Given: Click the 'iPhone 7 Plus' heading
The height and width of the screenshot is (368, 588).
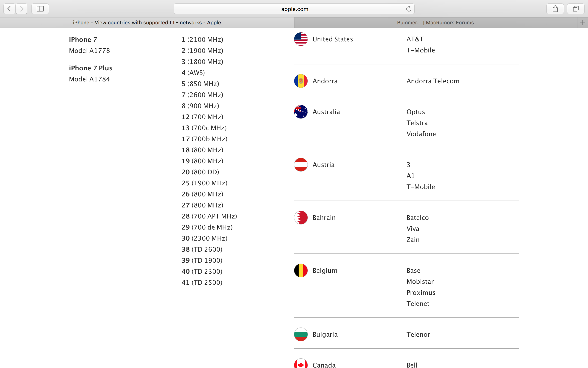Looking at the screenshot, I should coord(91,68).
